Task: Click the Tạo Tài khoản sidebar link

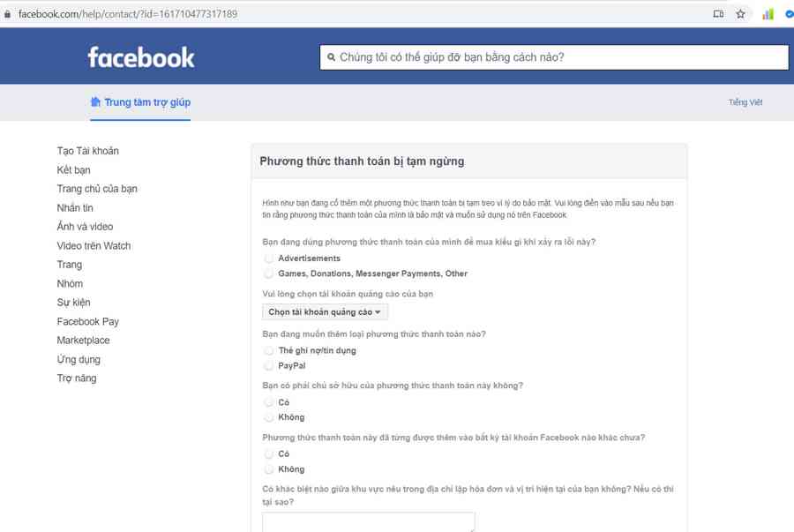Action: (87, 151)
